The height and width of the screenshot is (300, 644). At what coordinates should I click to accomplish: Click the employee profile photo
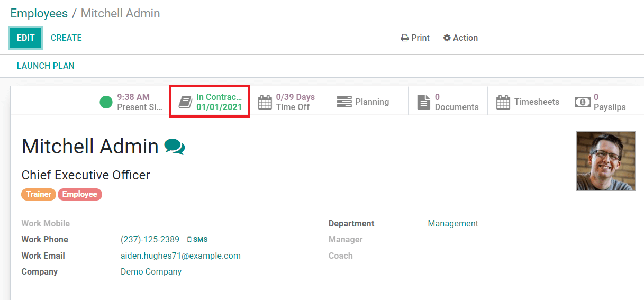(x=605, y=161)
